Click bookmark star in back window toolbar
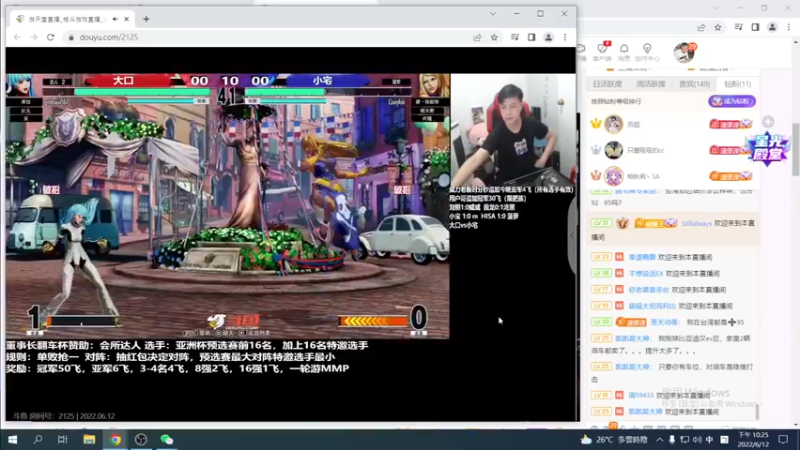 click(718, 27)
